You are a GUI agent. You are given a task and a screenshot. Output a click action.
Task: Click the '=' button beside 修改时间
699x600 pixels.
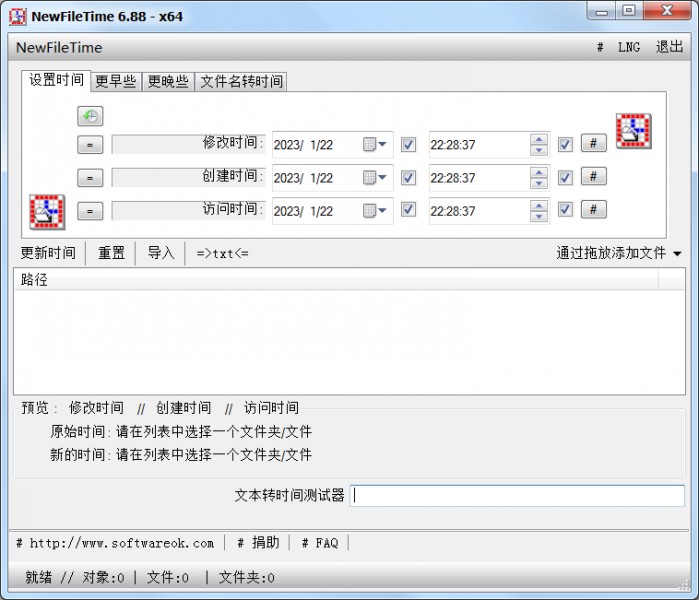(x=90, y=145)
